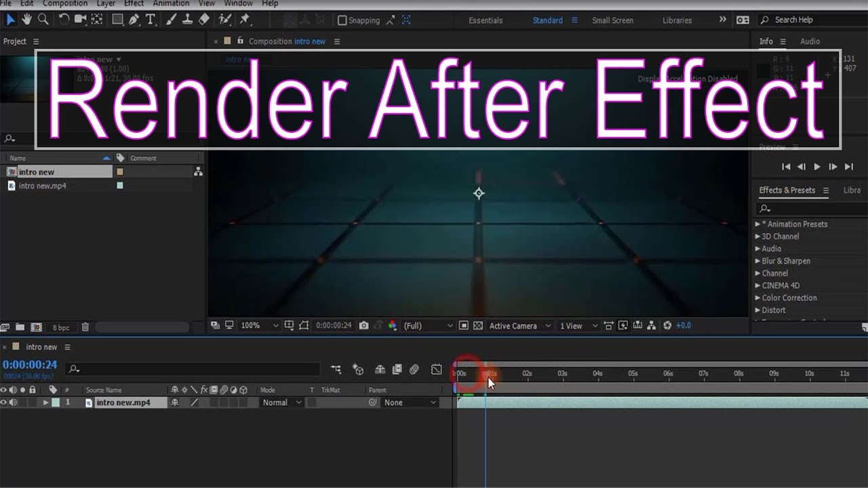The image size is (868, 488).
Task: Click 8 bpc color depth button
Action: 61,327
